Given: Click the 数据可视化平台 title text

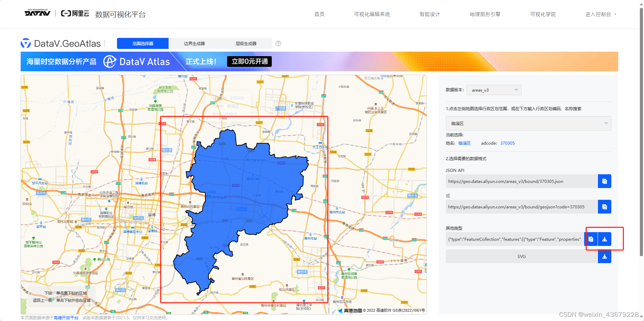Looking at the screenshot, I should tap(120, 14).
